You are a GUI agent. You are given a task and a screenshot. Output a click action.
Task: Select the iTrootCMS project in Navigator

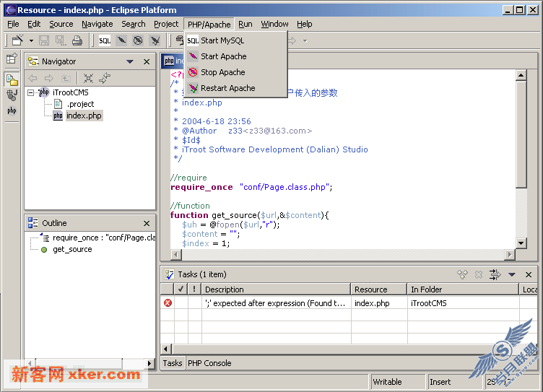pyautogui.click(x=70, y=92)
